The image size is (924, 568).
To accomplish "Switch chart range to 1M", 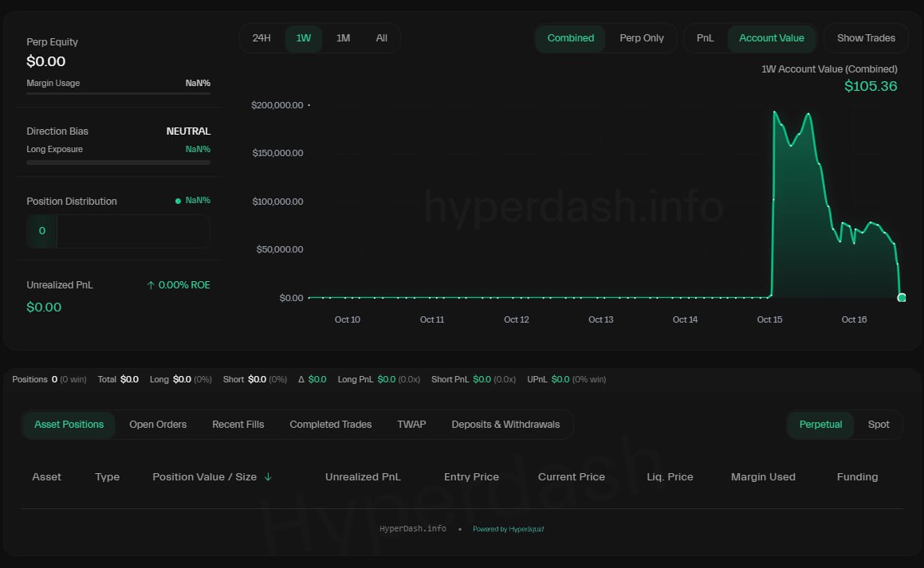I will click(343, 38).
